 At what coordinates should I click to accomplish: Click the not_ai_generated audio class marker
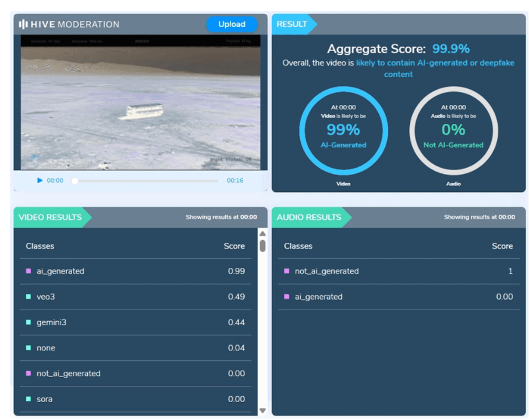287,271
